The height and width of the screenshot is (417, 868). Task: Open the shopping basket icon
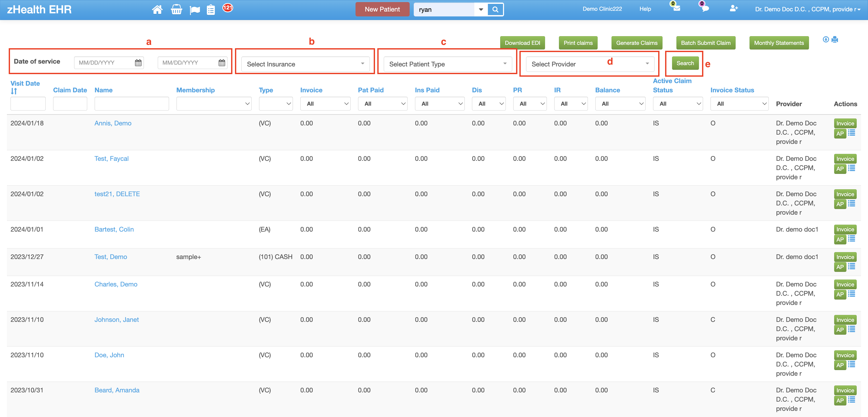click(176, 9)
